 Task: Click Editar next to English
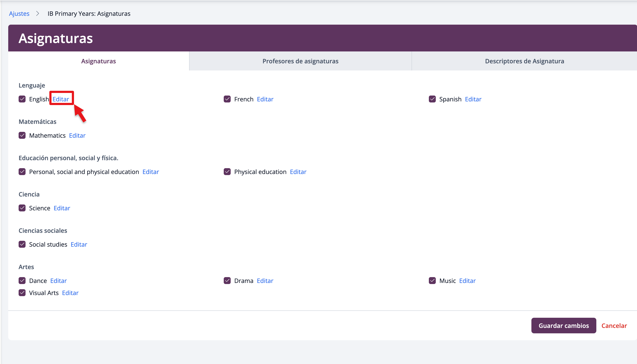point(61,99)
